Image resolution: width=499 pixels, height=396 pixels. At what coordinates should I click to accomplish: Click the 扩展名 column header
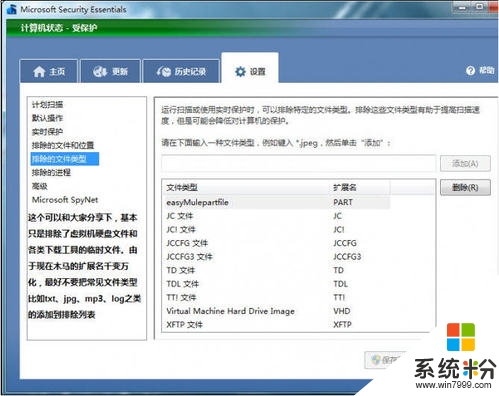point(360,188)
